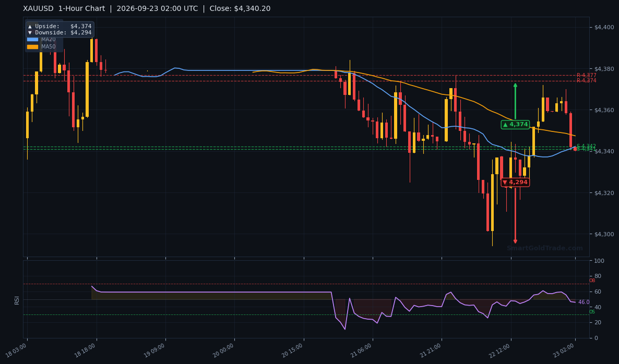Click the Upside $4,374 line in info box

pos(59,27)
